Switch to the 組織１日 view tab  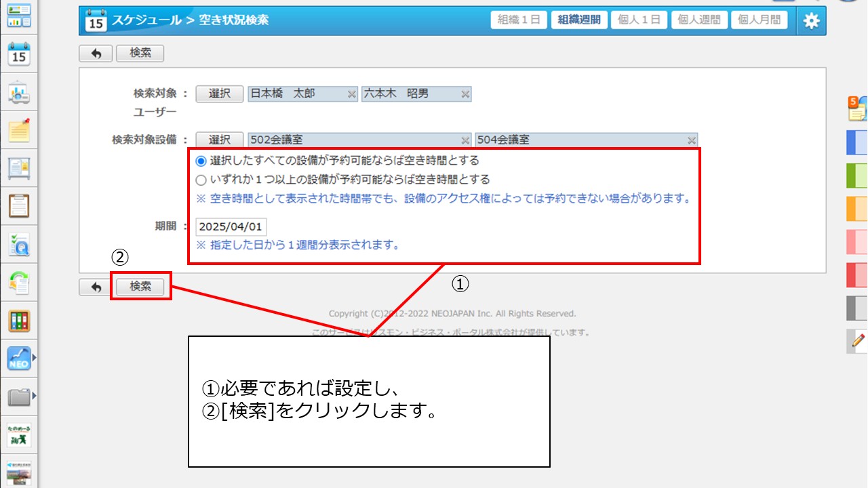[519, 20]
